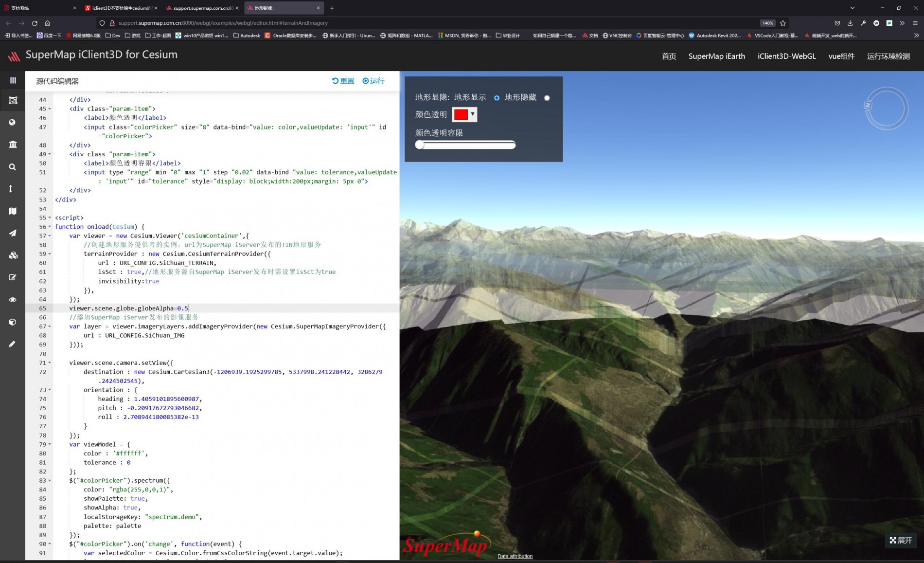Click 运行 run code button
Viewport: 924px width, 563px height.
click(373, 81)
